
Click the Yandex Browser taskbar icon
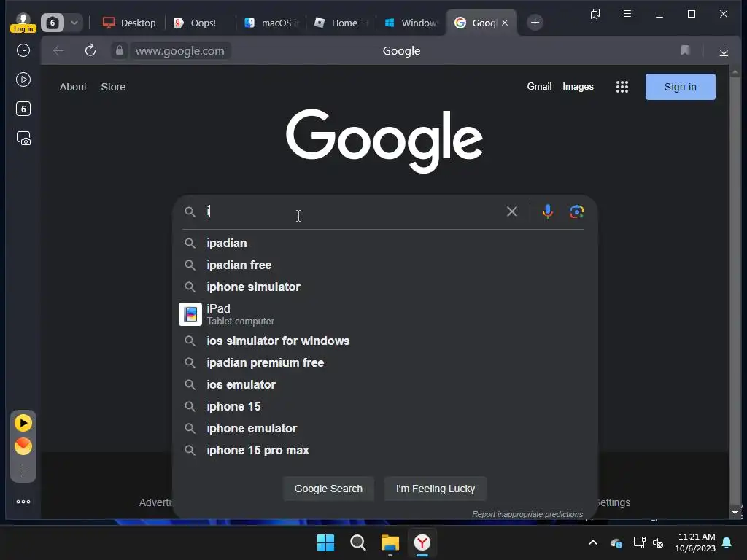422,542
